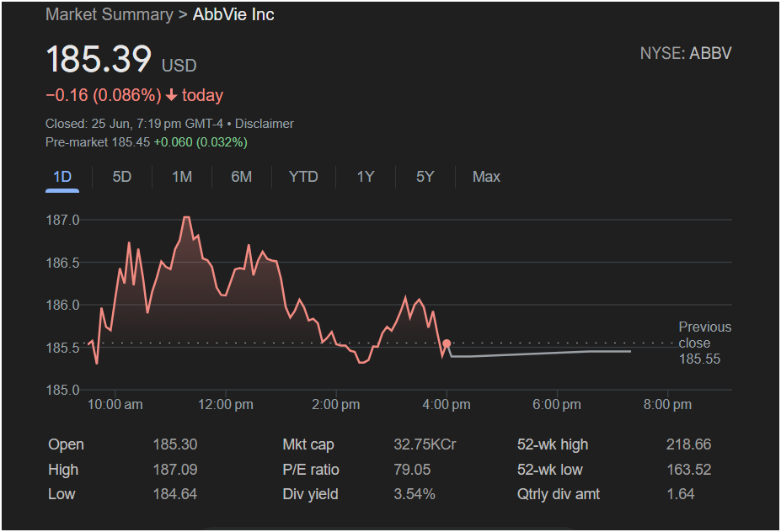Image resolution: width=781 pixels, height=532 pixels.
Task: Click the Qtrly div amt label
Action: point(559,494)
